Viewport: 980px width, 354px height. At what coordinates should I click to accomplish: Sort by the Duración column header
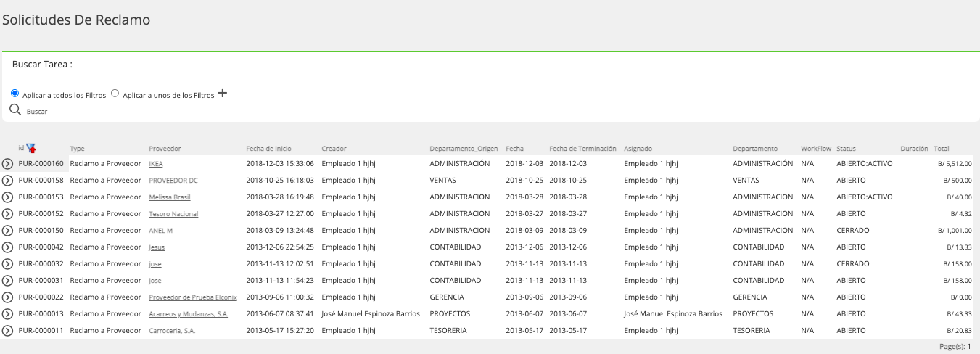coord(914,149)
